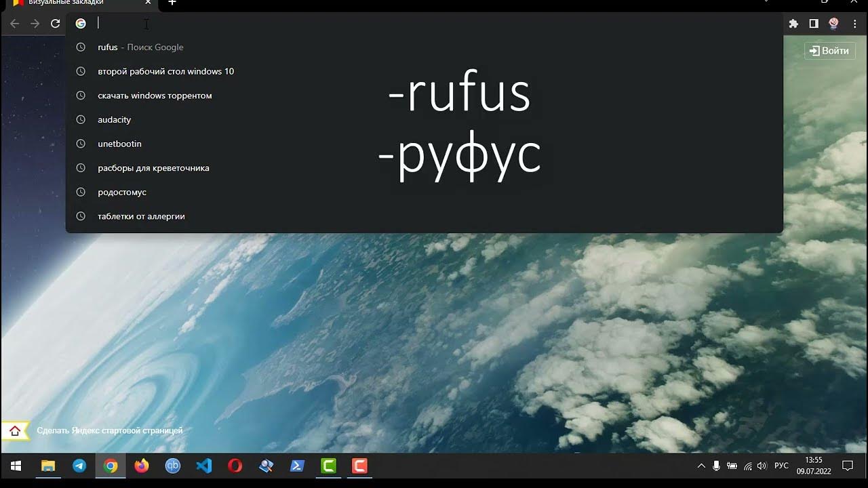Open the Extensions puzzle-piece icon
868x488 pixels.
[x=793, y=24]
